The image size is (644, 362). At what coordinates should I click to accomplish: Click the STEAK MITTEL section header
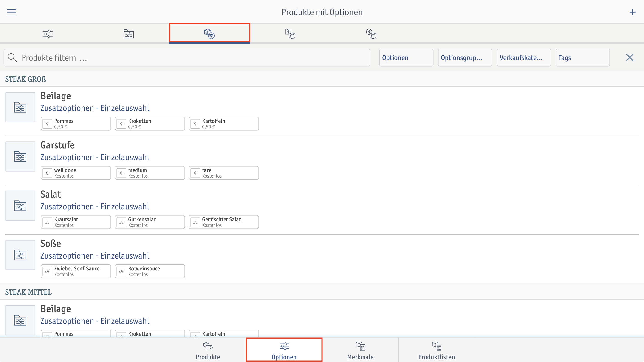(28, 292)
